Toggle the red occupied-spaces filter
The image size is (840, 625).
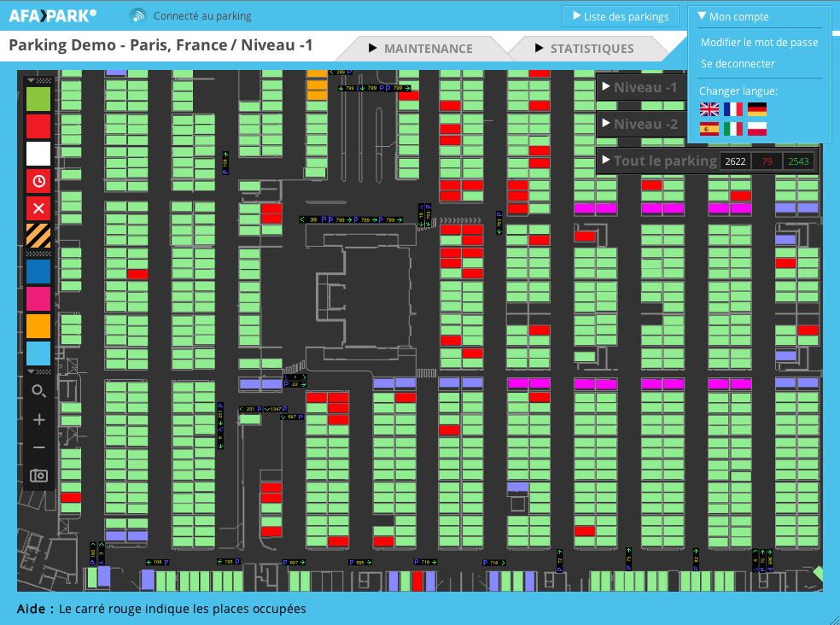pos(38,125)
